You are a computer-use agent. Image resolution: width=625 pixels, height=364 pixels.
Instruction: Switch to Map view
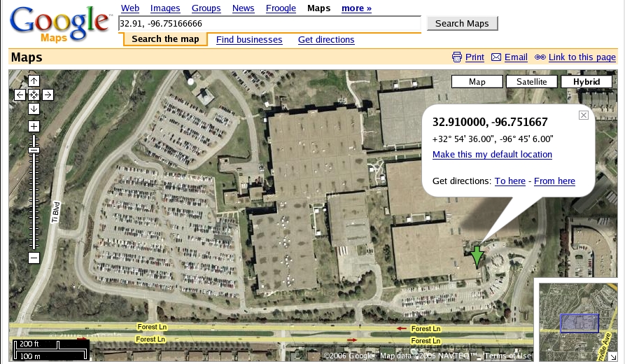click(477, 82)
